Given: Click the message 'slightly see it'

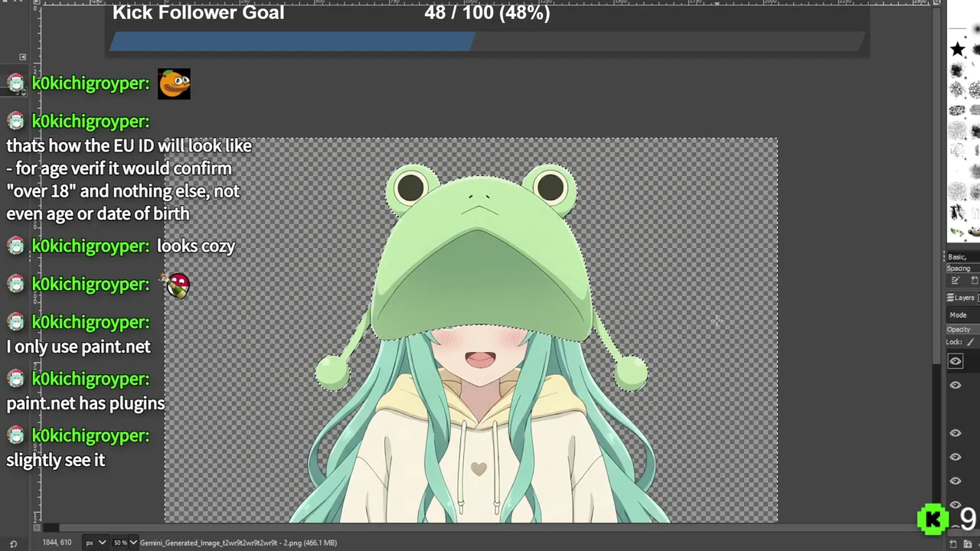Looking at the screenshot, I should pyautogui.click(x=55, y=460).
